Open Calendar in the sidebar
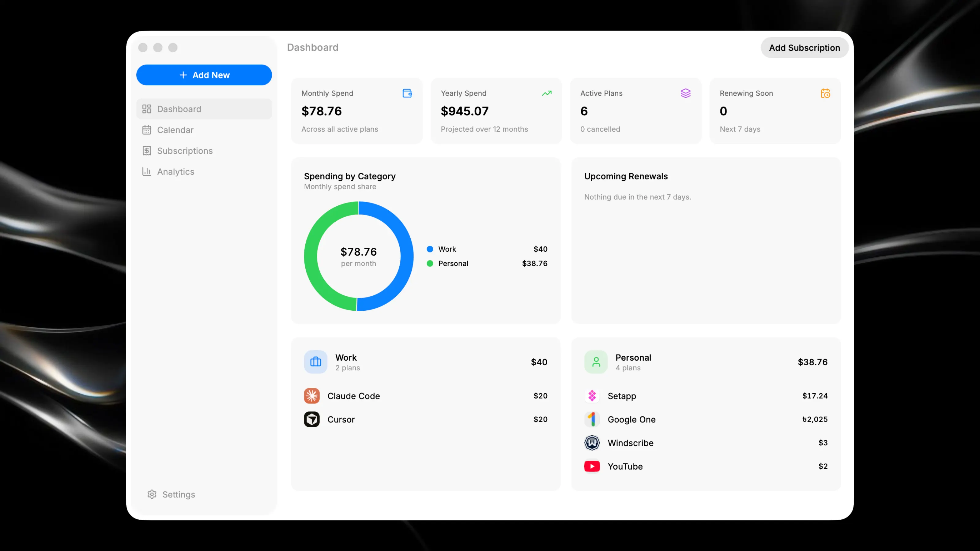The width and height of the screenshot is (980, 551). point(204,130)
